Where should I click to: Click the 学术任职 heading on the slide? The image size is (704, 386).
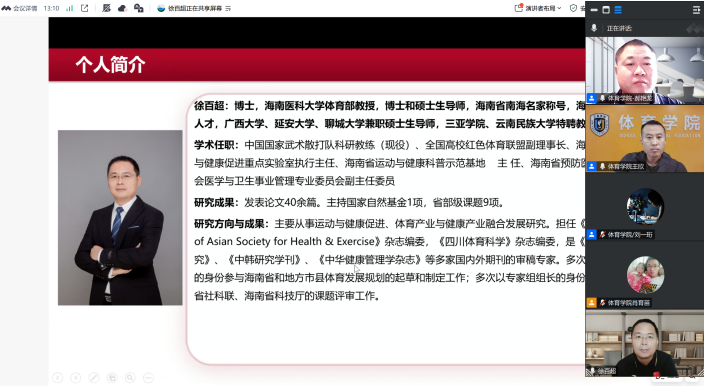215,145
